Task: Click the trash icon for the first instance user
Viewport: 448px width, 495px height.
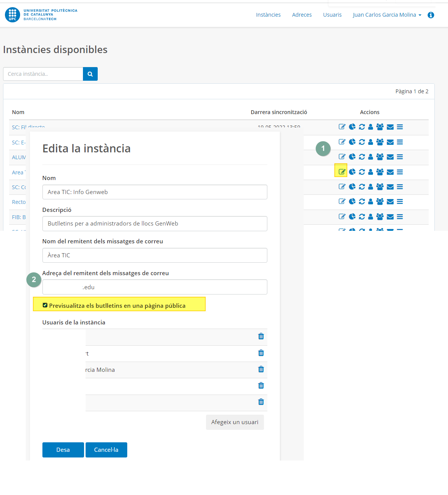Action: [261, 337]
